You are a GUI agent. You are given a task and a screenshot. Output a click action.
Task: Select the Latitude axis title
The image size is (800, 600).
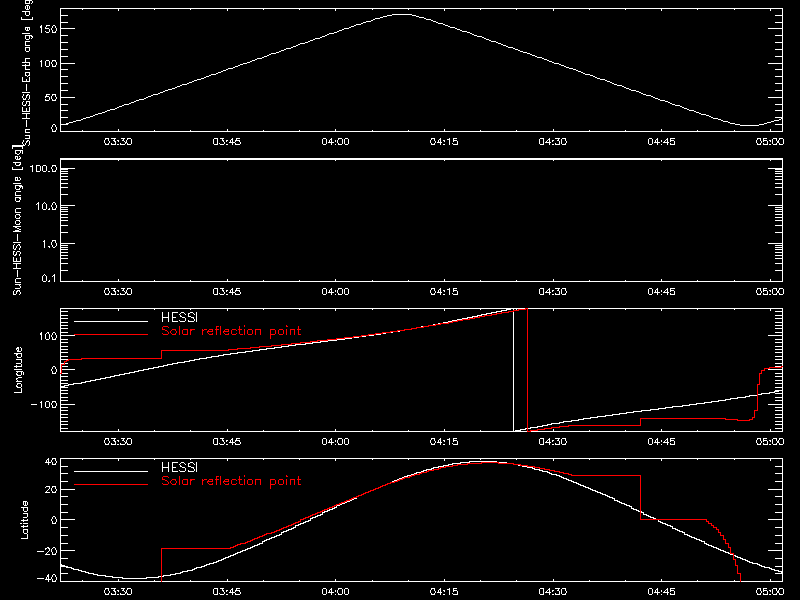point(24,520)
